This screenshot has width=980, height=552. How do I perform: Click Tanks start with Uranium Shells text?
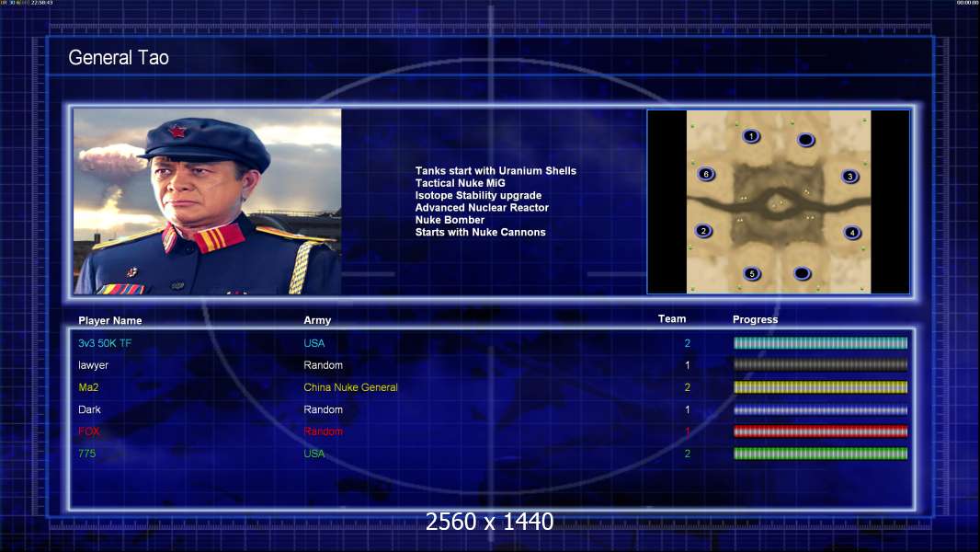coord(496,171)
